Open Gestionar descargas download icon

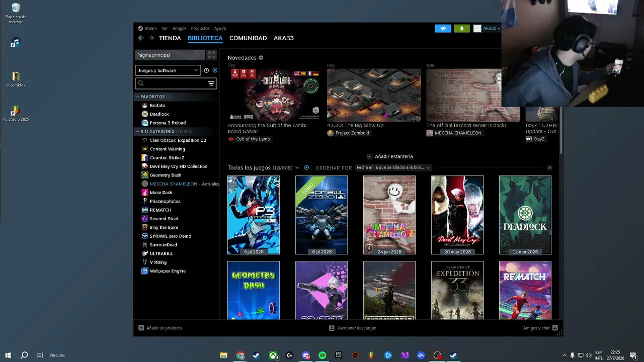(332, 328)
